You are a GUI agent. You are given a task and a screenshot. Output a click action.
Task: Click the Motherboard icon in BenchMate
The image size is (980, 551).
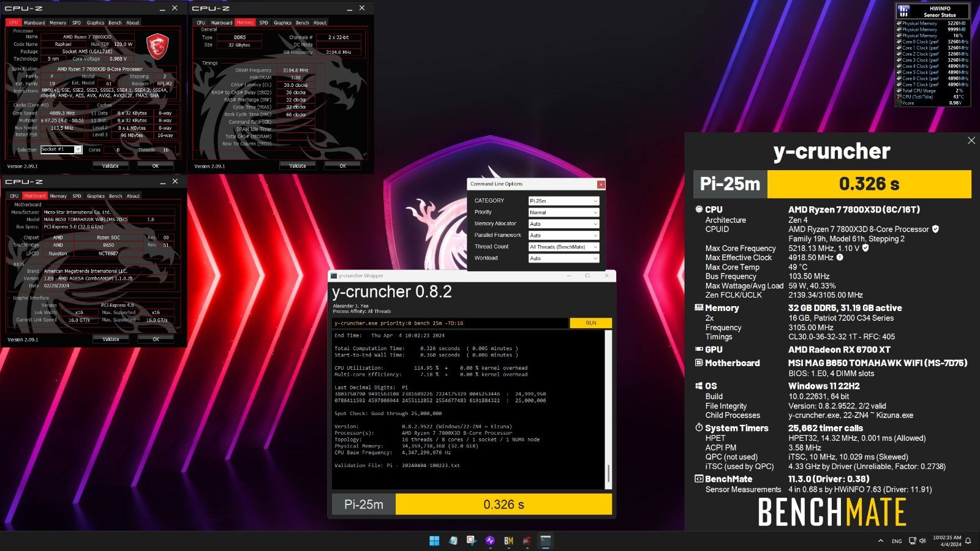(699, 362)
